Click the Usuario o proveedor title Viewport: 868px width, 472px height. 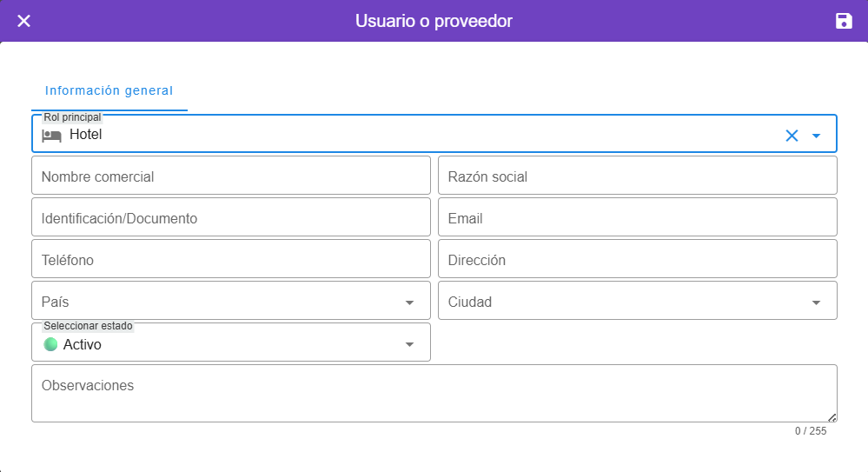[434, 21]
